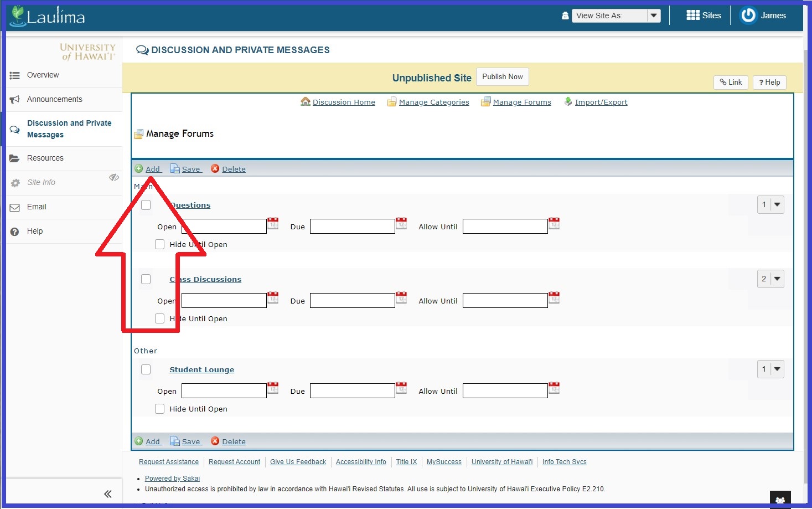This screenshot has height=509, width=812.
Task: Enable Hide Until Open for Student Lounge
Action: click(160, 409)
